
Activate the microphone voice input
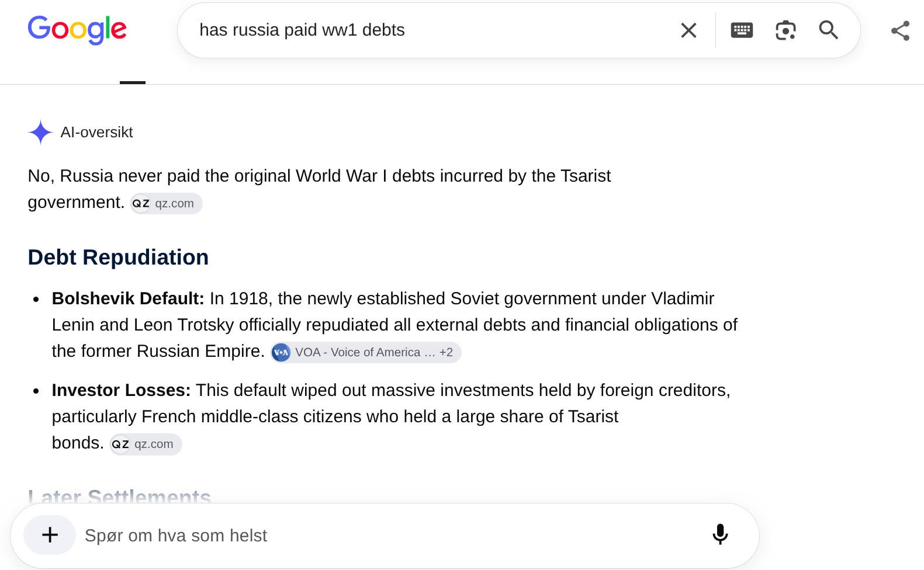720,534
